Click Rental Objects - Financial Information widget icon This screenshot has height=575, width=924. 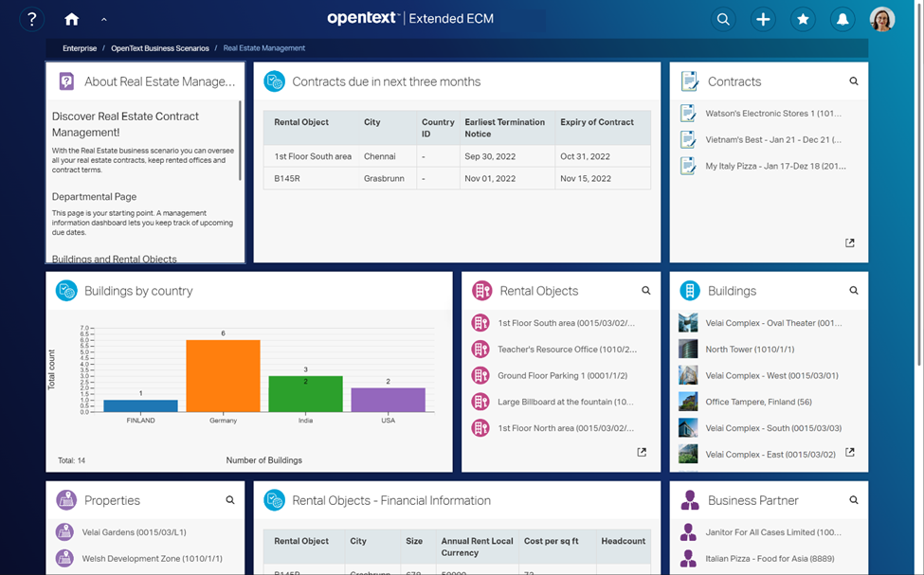pyautogui.click(x=274, y=499)
